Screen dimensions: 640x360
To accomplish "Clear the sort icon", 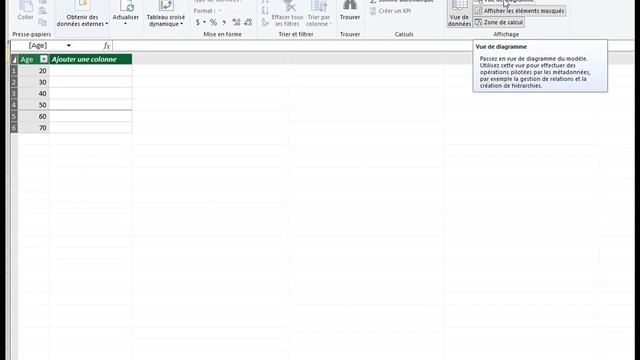I will coord(265,23).
